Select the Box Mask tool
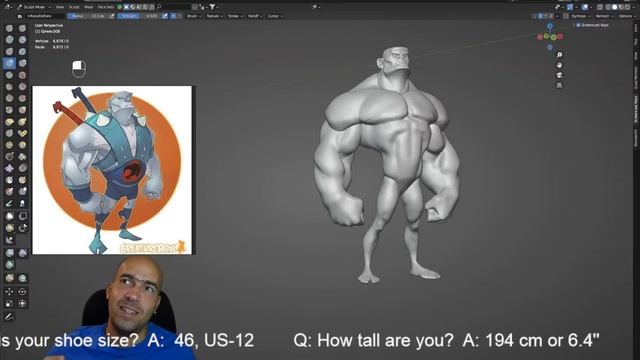Screen dimensions: 640x360 click(9, 216)
